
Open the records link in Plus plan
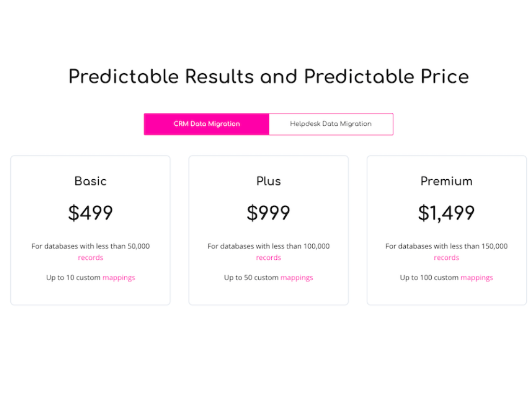[269, 258]
